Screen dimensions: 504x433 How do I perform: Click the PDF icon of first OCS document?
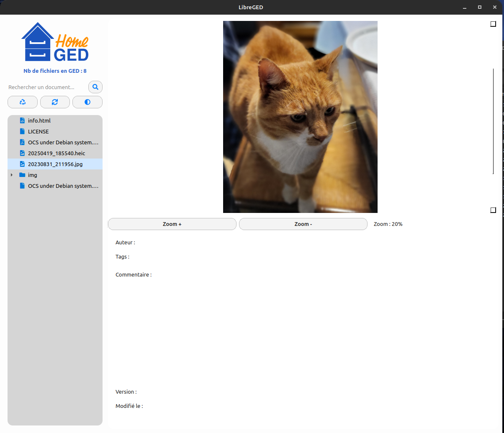tap(22, 142)
